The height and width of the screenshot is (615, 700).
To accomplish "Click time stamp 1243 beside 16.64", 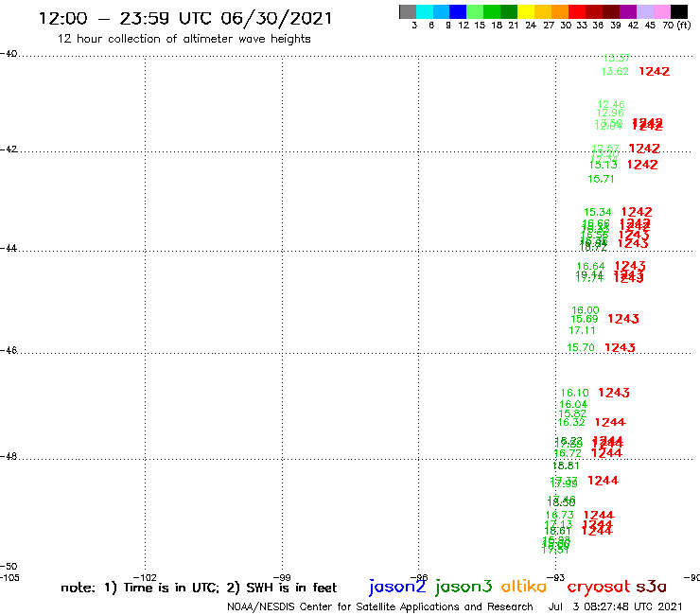I will coord(630,266).
